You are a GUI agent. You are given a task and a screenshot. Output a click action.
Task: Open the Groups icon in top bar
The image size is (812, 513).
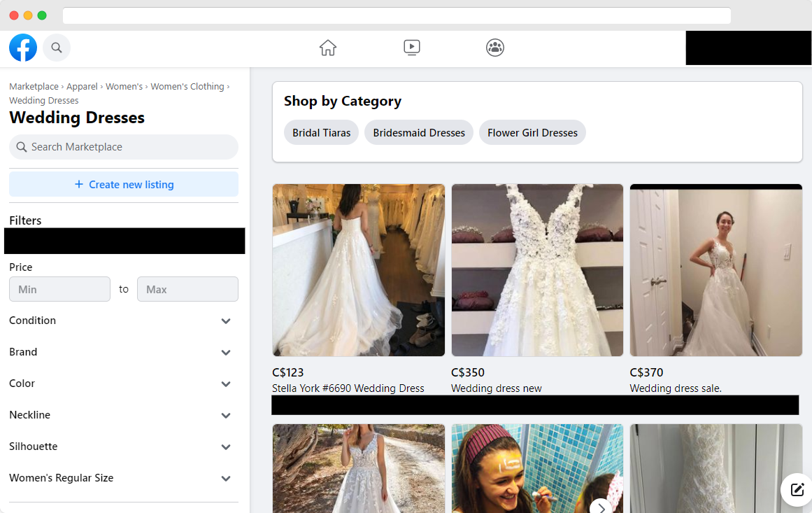tap(495, 48)
